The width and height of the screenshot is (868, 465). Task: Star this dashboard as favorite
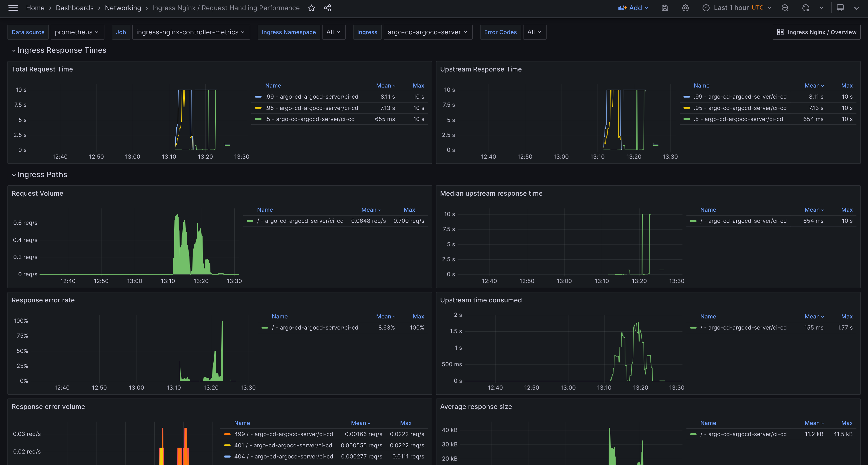click(x=311, y=8)
